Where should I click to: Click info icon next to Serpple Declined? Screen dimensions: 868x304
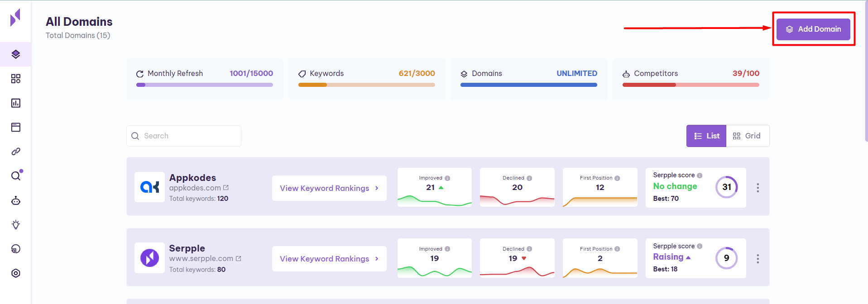tap(529, 249)
